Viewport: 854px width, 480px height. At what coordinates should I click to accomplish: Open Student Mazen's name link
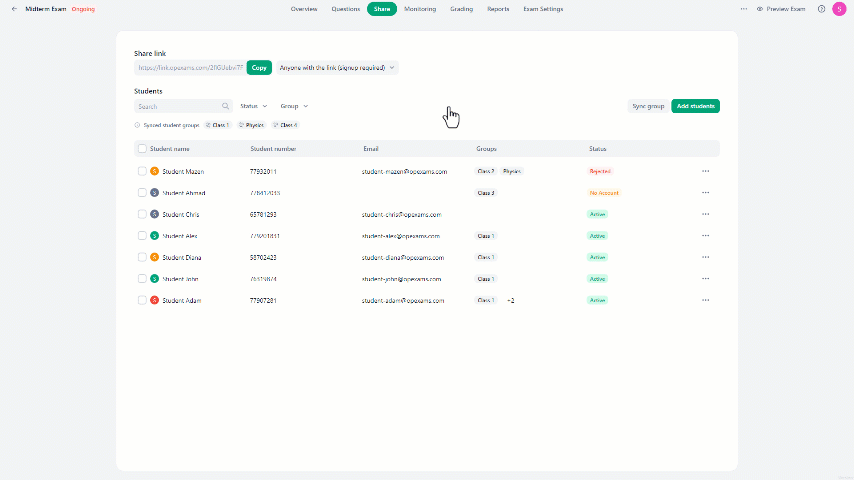pos(183,172)
